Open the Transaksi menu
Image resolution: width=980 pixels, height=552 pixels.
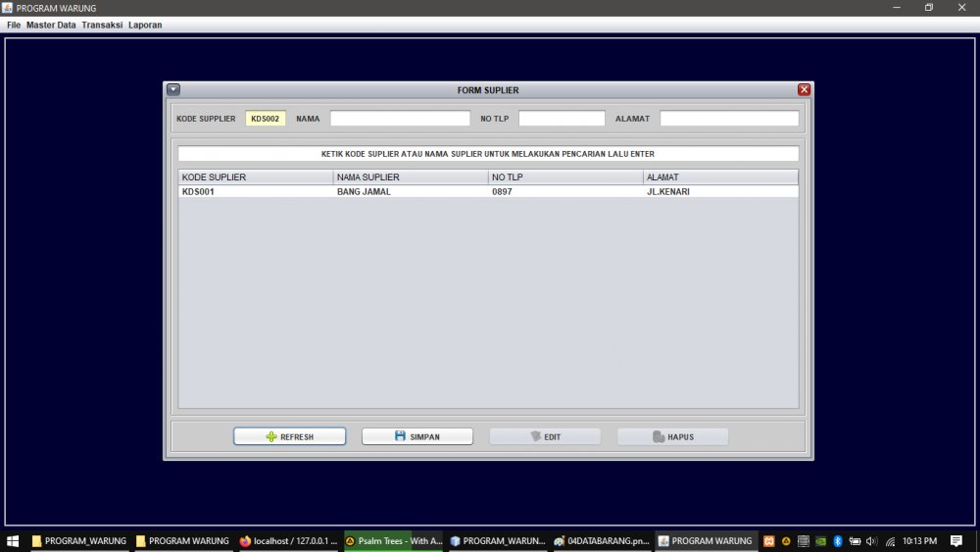pyautogui.click(x=102, y=25)
